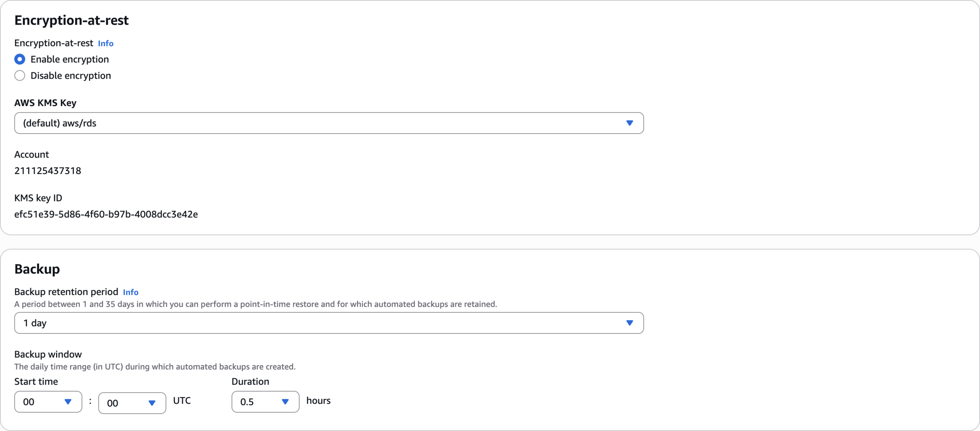
Task: Open the Duration hours dropdown
Action: point(265,402)
